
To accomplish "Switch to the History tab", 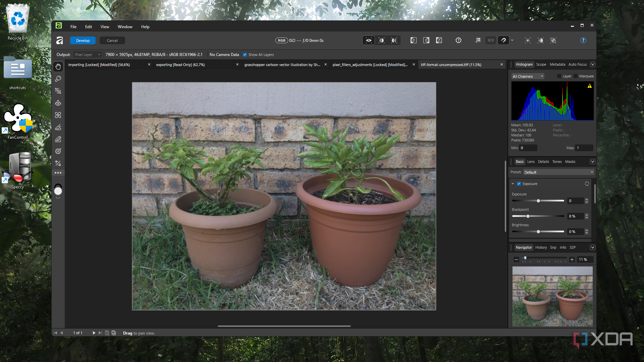I will coord(541,247).
